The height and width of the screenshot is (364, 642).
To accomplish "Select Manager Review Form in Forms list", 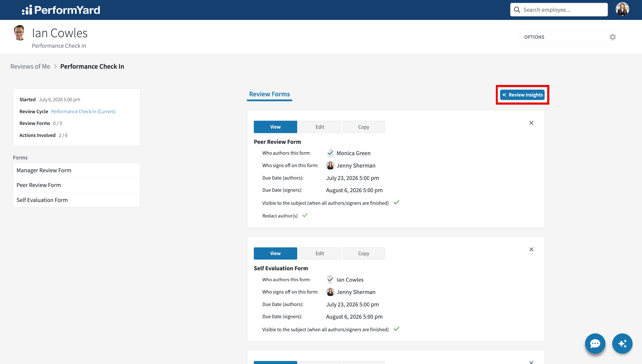I will pos(76,170).
